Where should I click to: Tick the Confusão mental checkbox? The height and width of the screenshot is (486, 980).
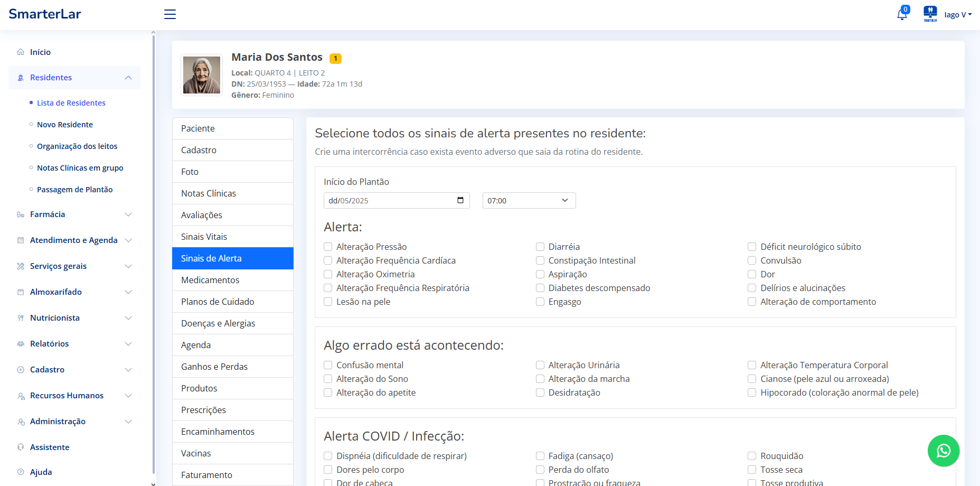pos(328,365)
